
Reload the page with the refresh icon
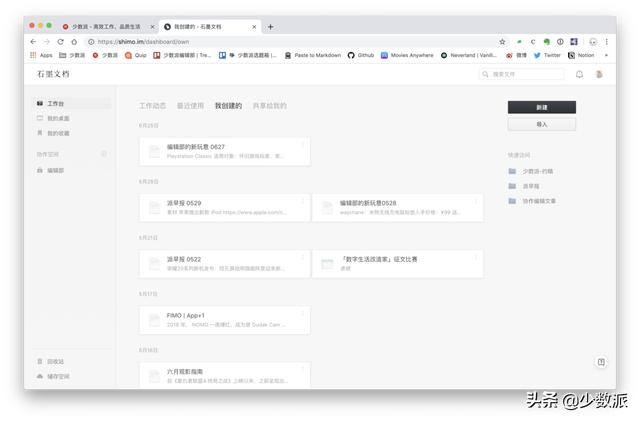[x=60, y=42]
